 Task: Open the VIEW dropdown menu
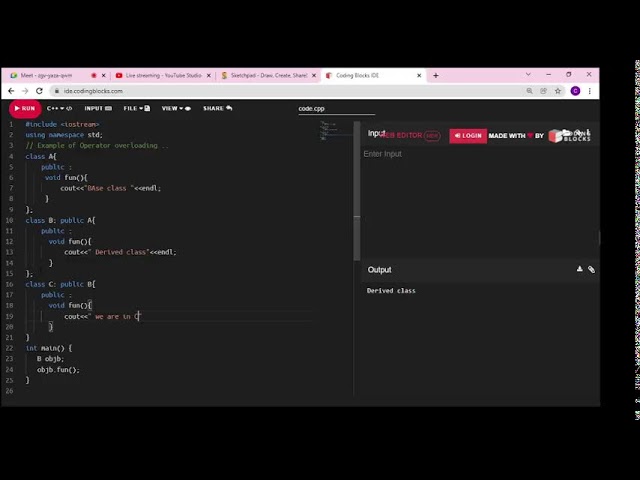coord(176,109)
